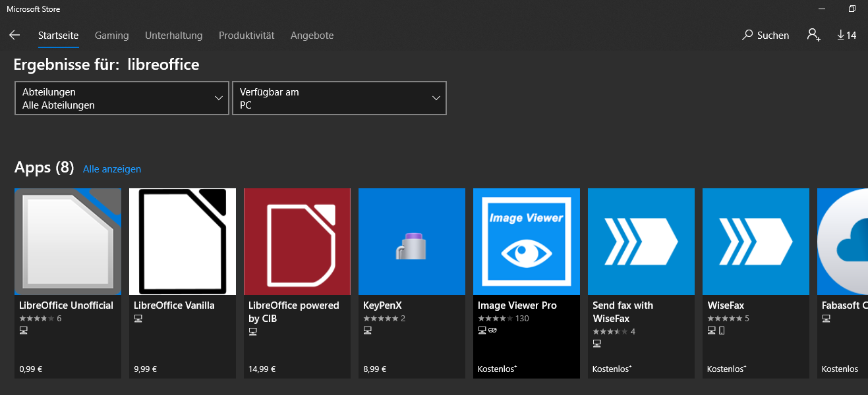Switch to the Produktivität tab
The height and width of the screenshot is (395, 868).
click(x=246, y=36)
